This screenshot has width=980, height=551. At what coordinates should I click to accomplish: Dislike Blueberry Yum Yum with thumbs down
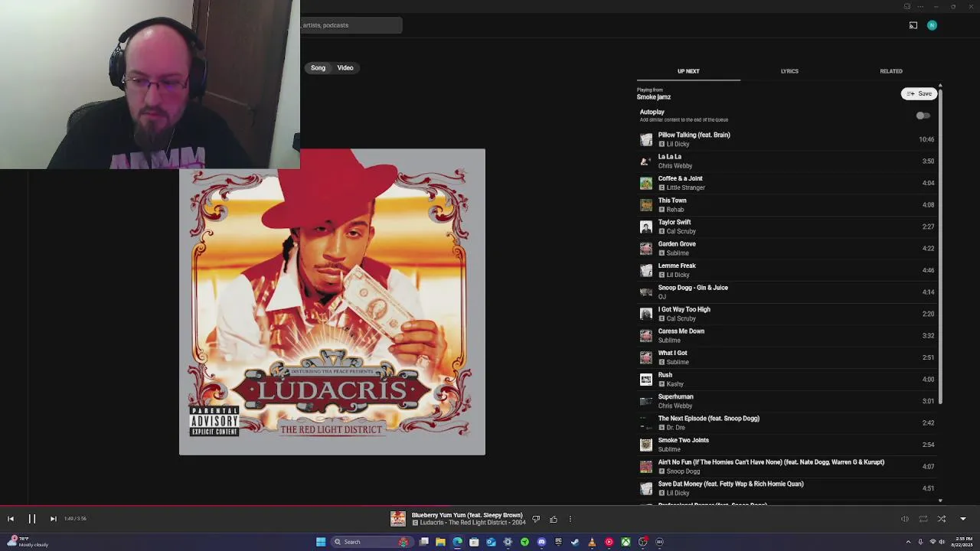pyautogui.click(x=536, y=519)
